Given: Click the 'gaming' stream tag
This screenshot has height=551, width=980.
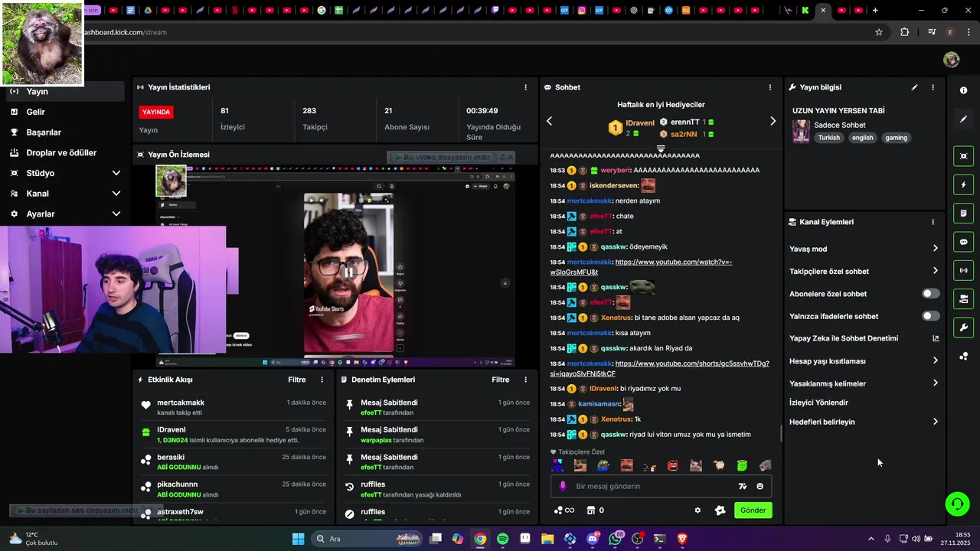Looking at the screenshot, I should click(896, 138).
